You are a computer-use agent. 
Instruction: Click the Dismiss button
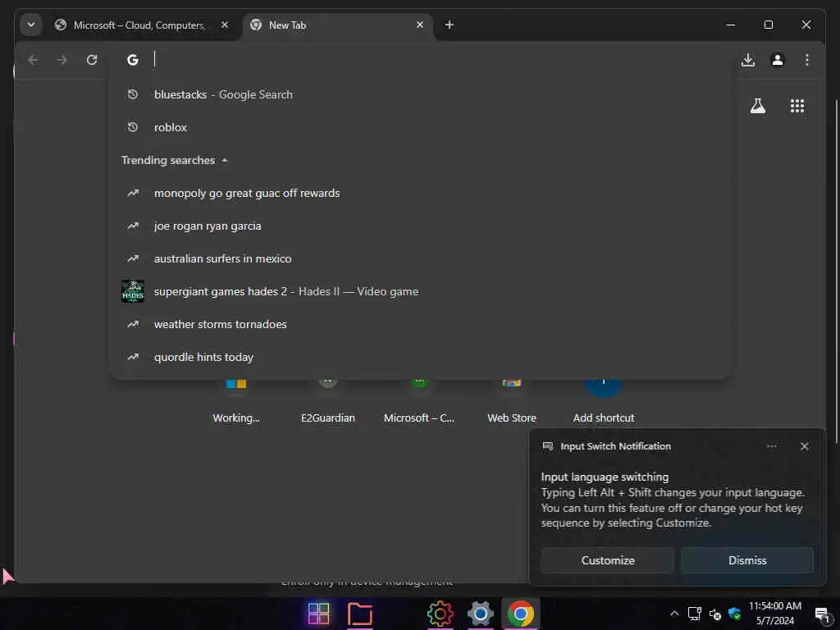[747, 560]
